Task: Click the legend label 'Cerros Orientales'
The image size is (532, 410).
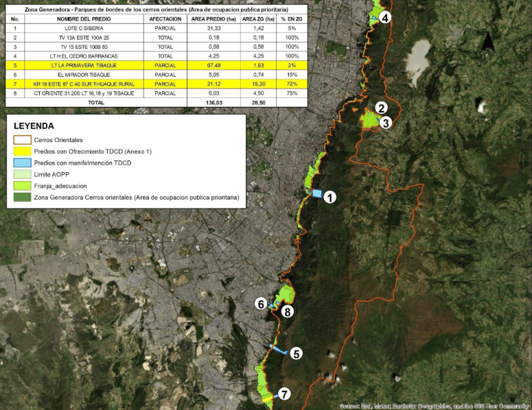Action: [58, 140]
